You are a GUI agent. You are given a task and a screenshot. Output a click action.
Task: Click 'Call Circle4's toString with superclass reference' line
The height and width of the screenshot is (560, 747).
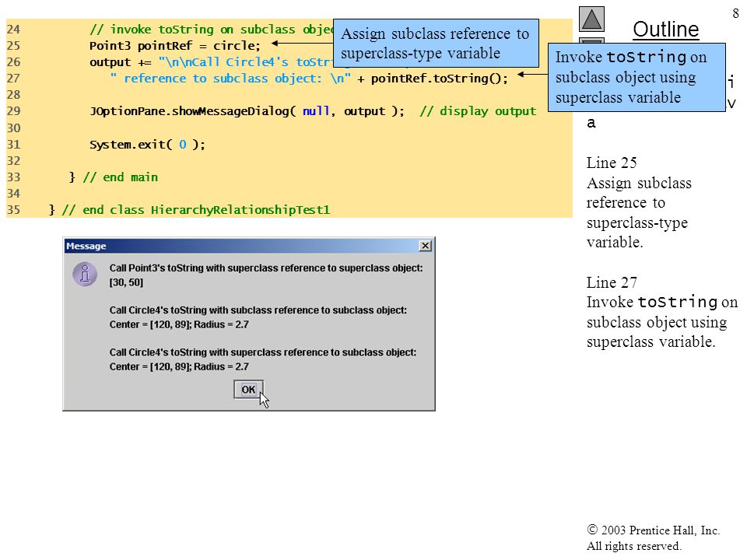point(262,352)
